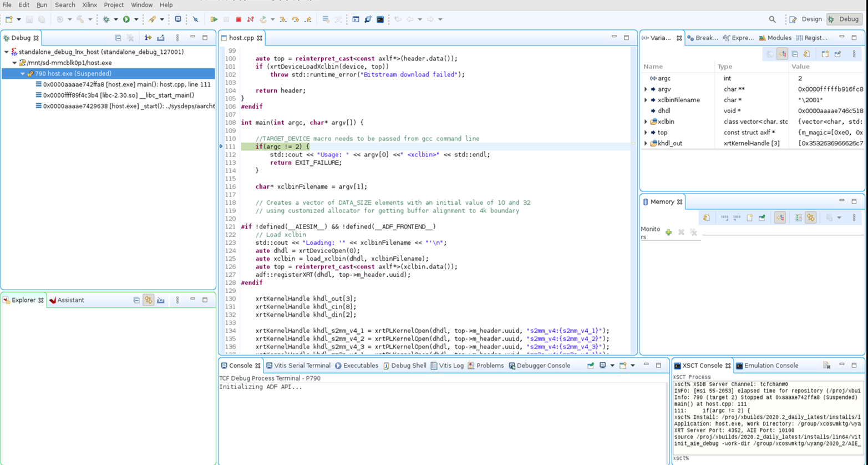868x465 pixels.
Task: Click the Disconnect icon in the toolbar
Action: (251, 19)
